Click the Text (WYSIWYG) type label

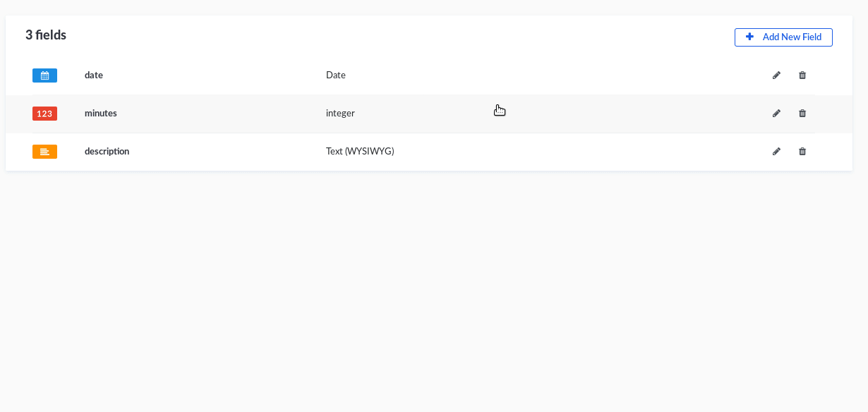[360, 151]
